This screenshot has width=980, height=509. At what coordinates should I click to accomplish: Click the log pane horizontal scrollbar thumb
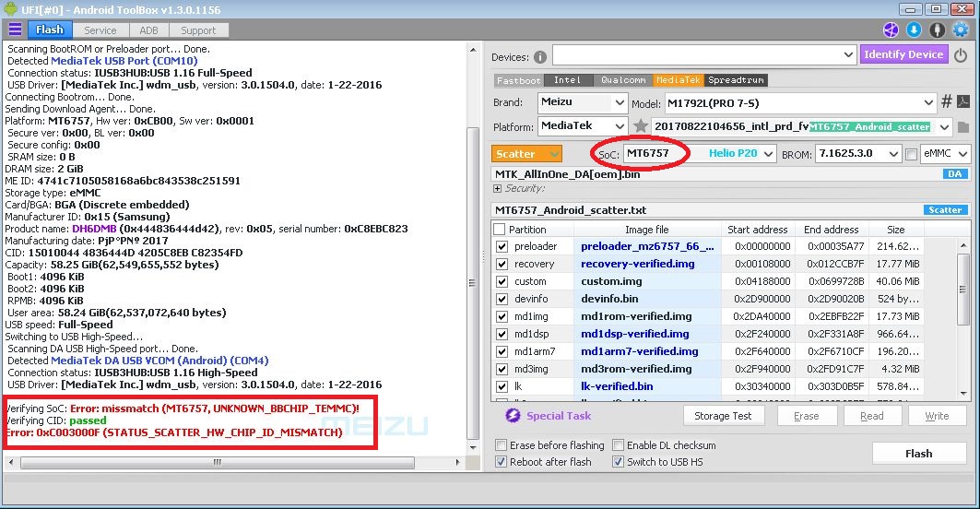(218, 462)
